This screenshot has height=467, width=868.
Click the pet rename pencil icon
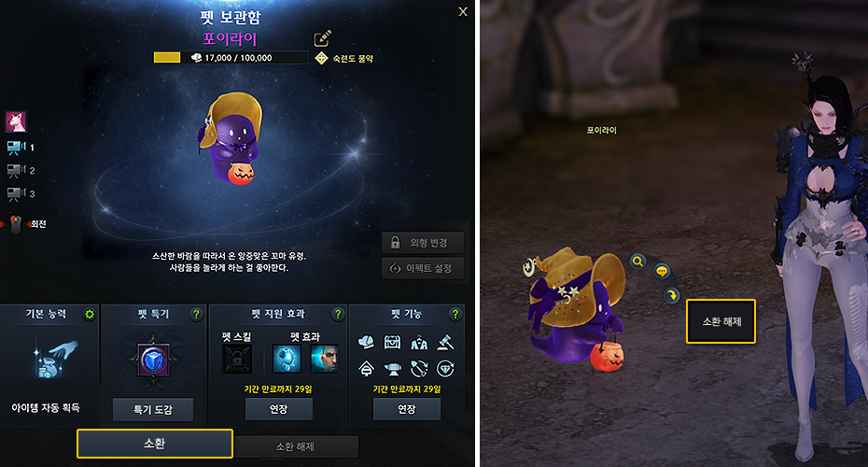(322, 38)
